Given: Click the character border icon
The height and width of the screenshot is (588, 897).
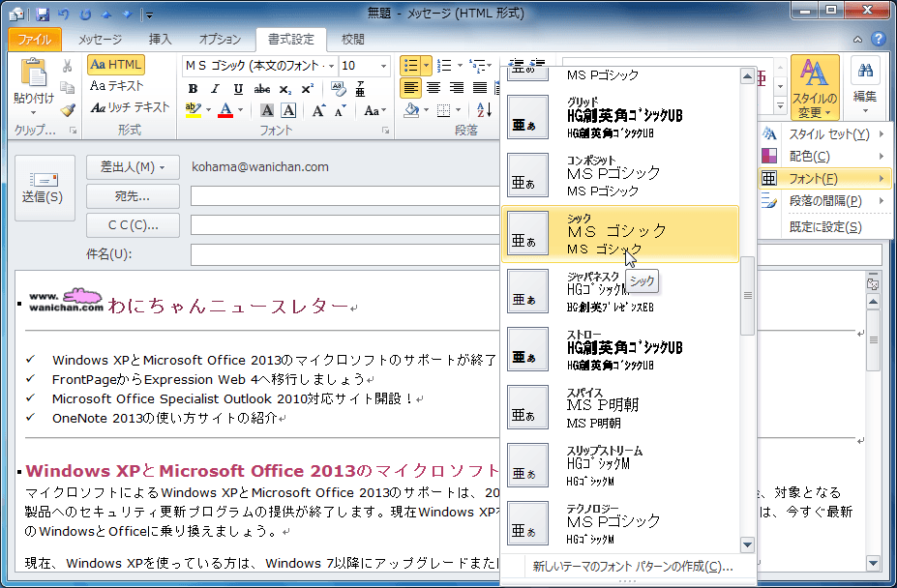Looking at the screenshot, I should pyautogui.click(x=288, y=110).
